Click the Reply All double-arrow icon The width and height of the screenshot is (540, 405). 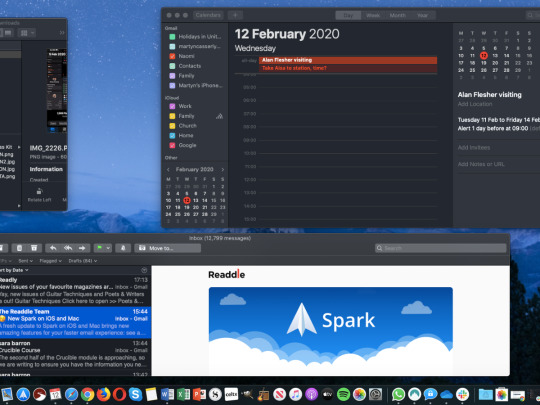pos(68,248)
